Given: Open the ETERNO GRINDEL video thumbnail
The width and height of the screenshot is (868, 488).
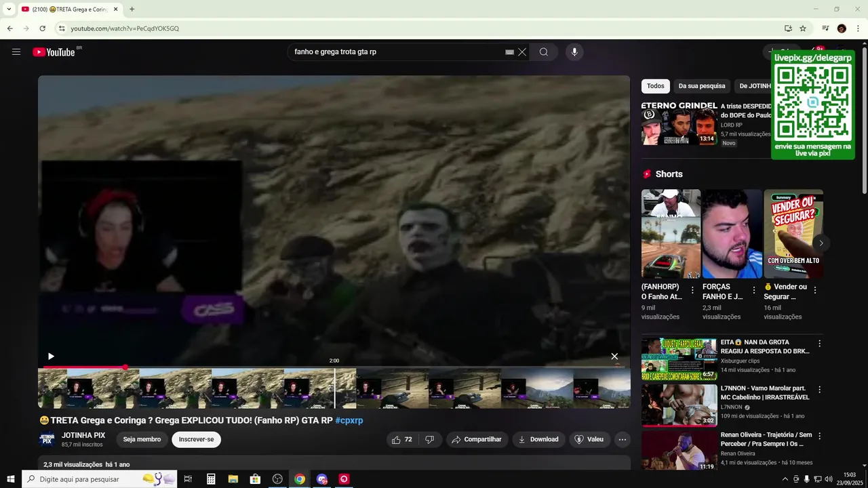Looking at the screenshot, I should [x=679, y=123].
